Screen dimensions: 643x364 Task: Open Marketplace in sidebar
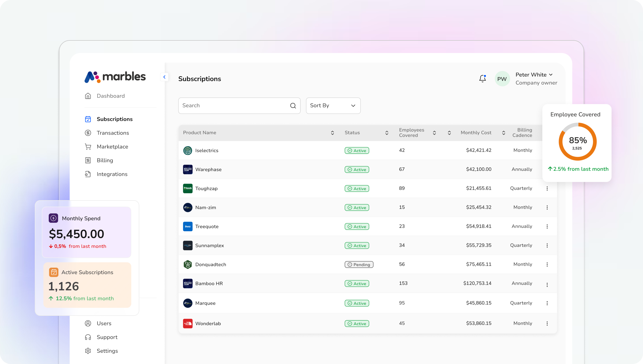[106, 147]
